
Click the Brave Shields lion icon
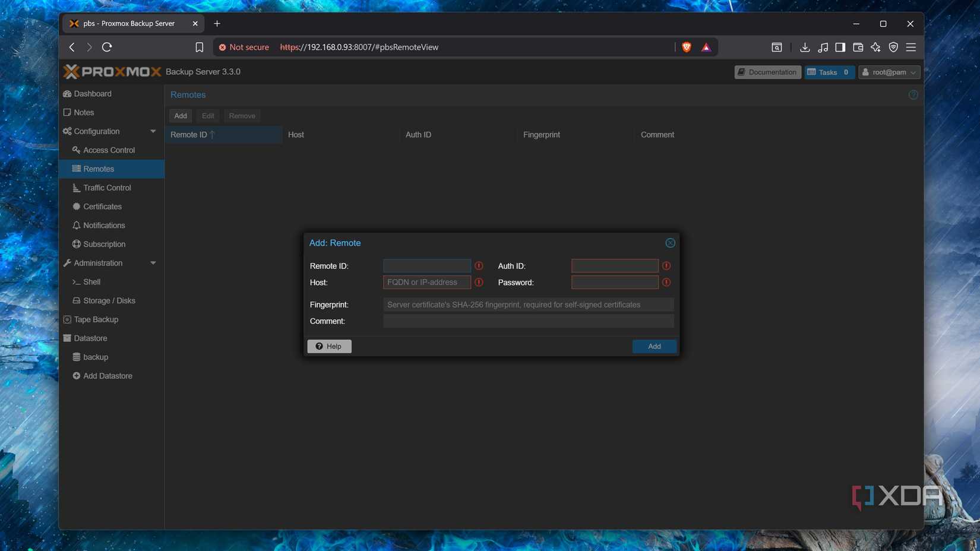pyautogui.click(x=687, y=47)
